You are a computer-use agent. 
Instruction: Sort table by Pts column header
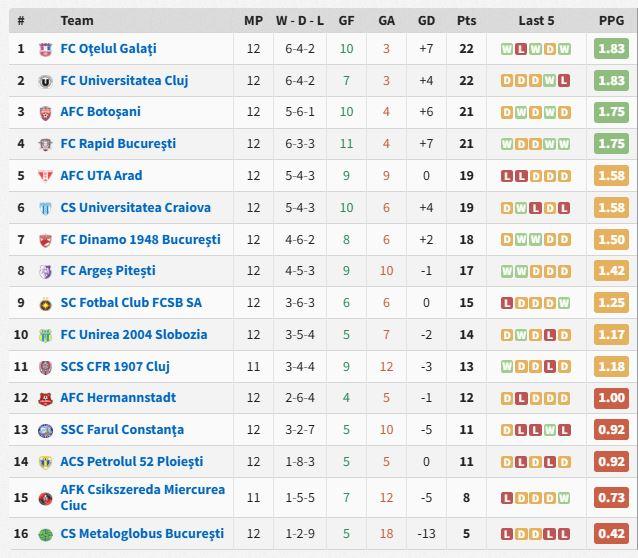coord(466,20)
